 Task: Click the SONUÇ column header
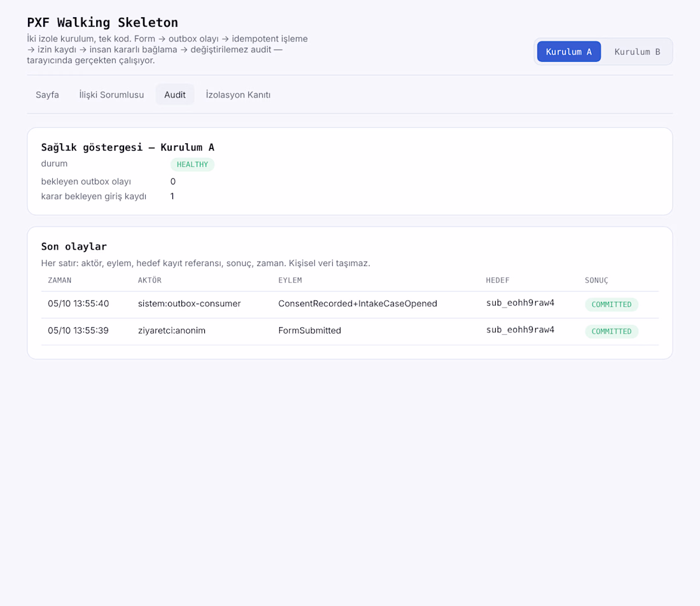click(596, 281)
